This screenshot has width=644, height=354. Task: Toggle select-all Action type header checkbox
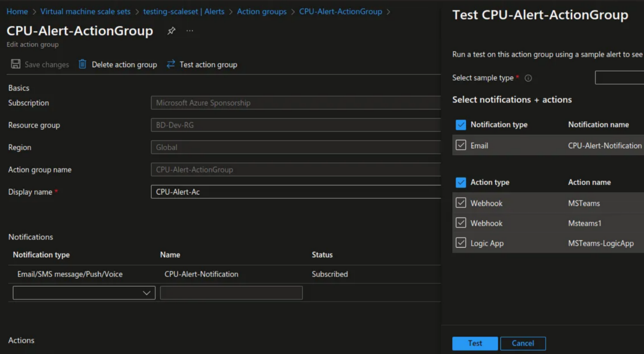461,182
